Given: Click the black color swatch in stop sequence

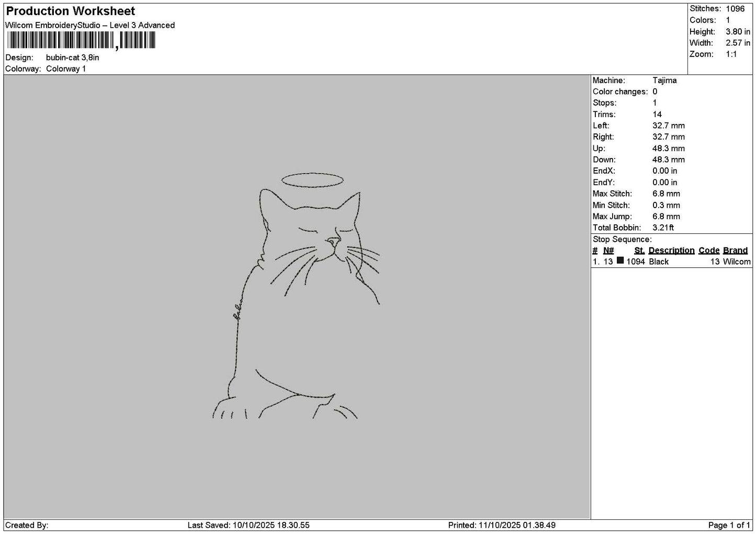Looking at the screenshot, I should [620, 260].
